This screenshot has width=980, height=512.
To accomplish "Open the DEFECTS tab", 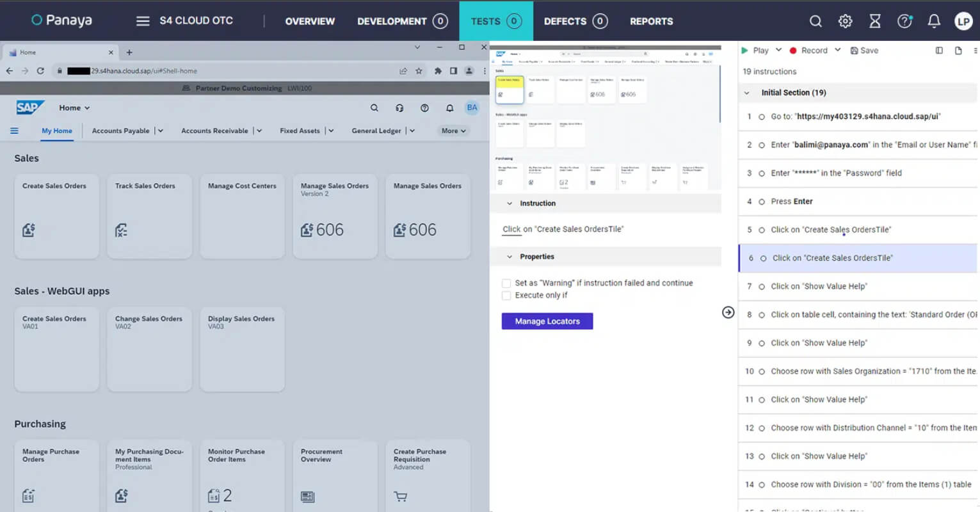I will pyautogui.click(x=575, y=21).
